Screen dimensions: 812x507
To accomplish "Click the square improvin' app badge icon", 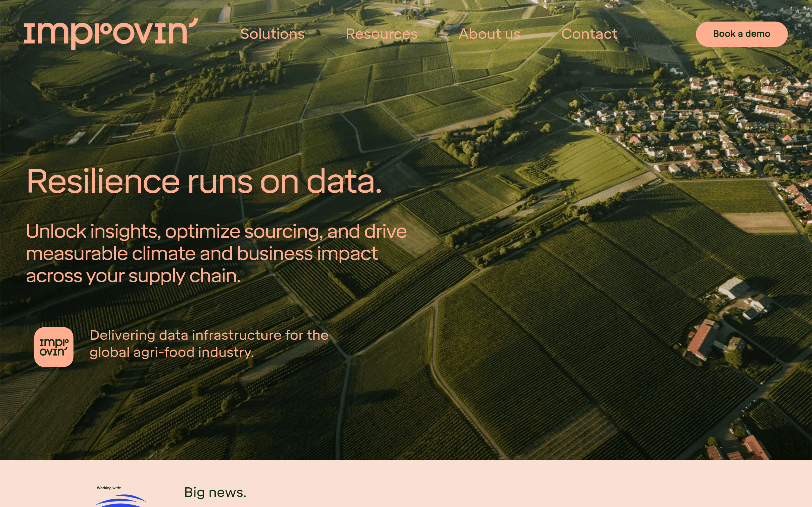I will [54, 347].
